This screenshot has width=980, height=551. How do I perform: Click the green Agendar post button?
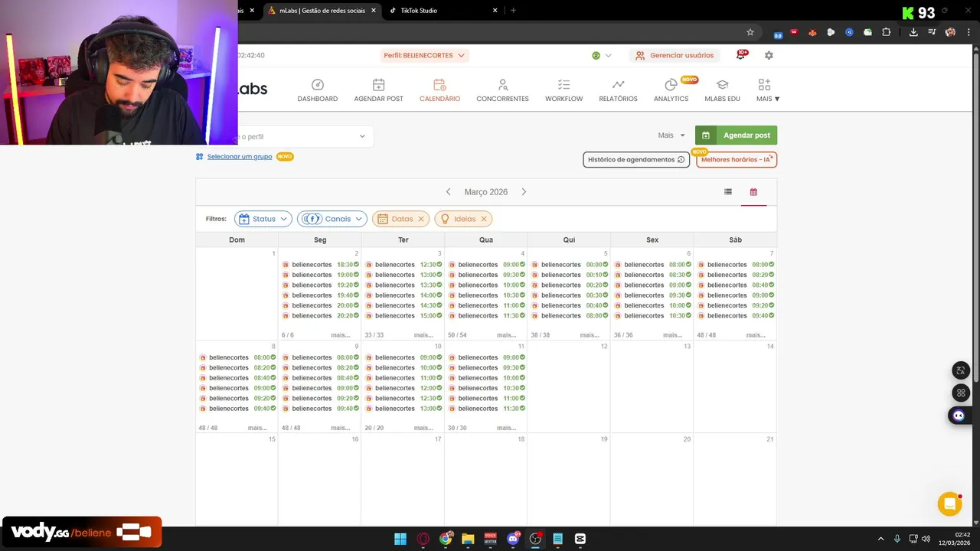(736, 135)
